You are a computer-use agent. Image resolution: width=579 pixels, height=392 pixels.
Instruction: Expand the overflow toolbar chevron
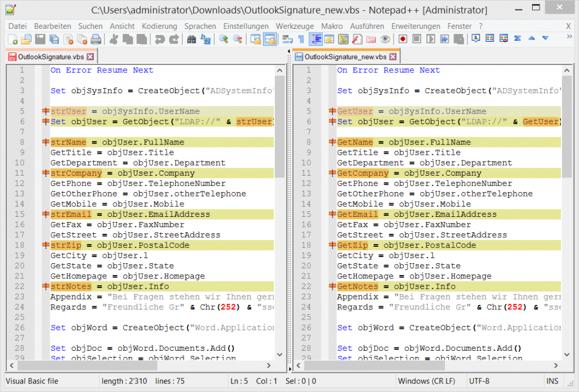pyautogui.click(x=570, y=36)
